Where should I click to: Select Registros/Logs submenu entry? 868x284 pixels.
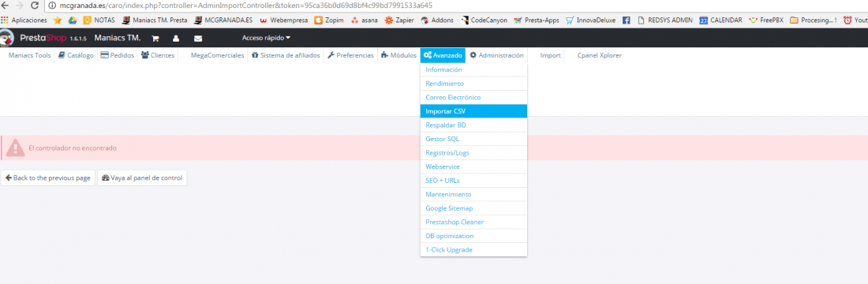pyautogui.click(x=474, y=153)
